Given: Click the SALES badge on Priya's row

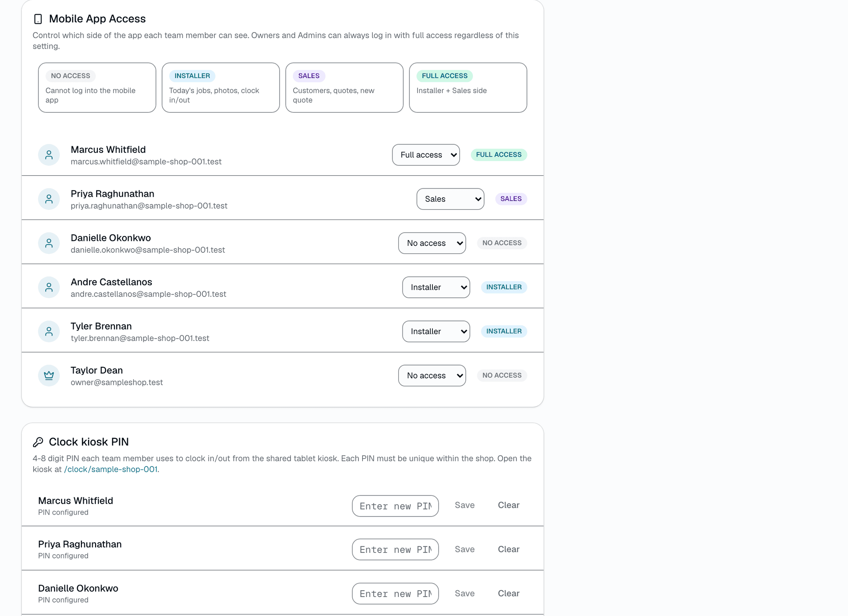Looking at the screenshot, I should click(x=511, y=199).
